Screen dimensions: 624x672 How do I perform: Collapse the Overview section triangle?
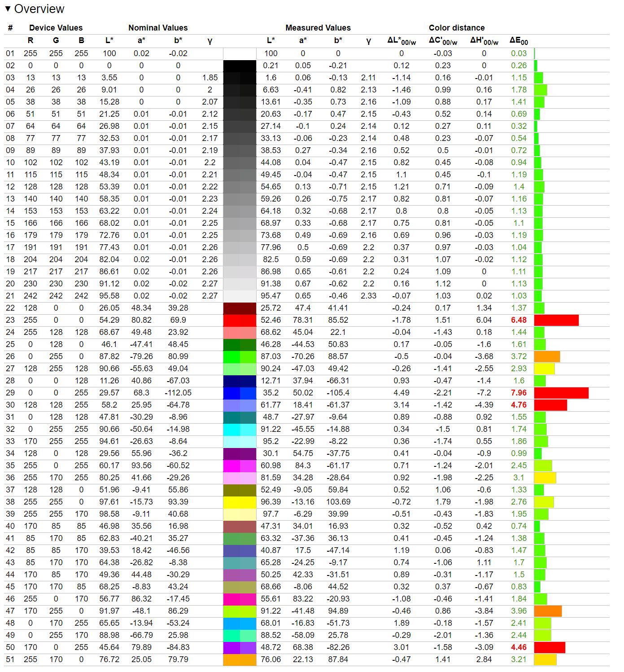point(8,9)
